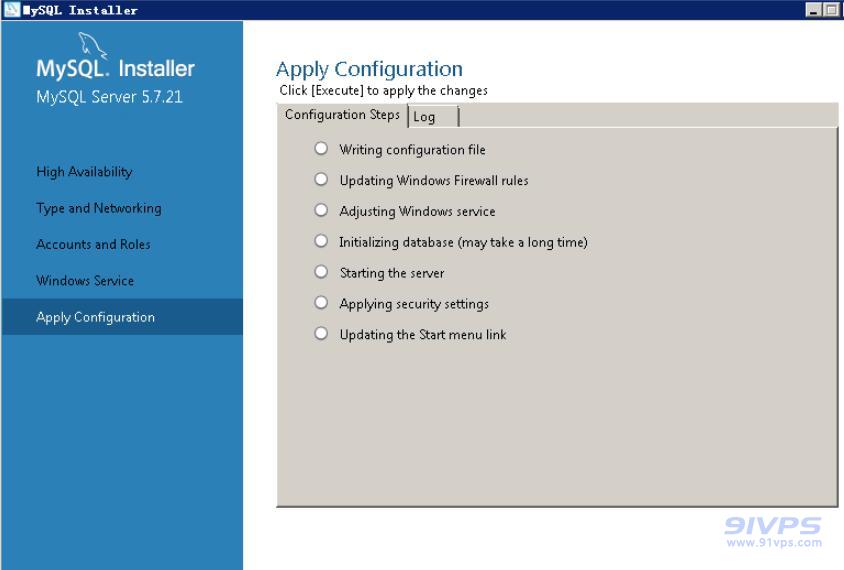
Task: Select the Initializing database step indicator
Action: pyautogui.click(x=321, y=241)
